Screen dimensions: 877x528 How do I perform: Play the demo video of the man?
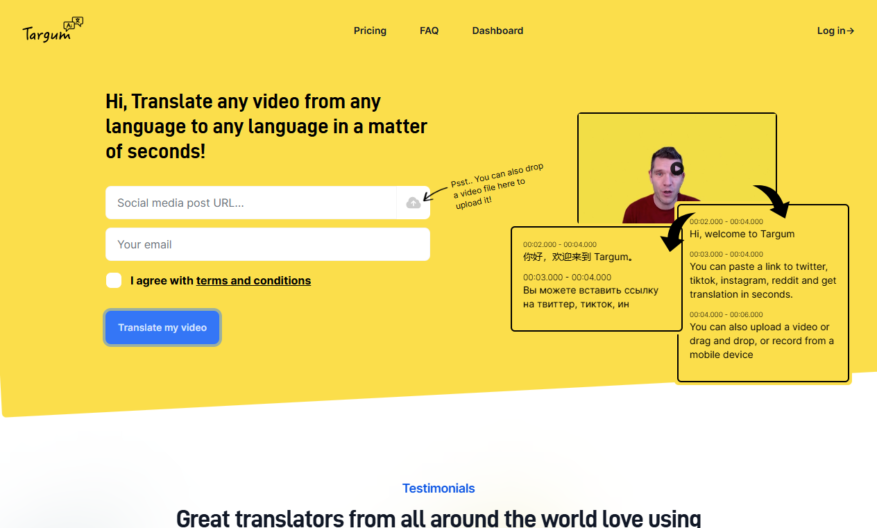677,168
